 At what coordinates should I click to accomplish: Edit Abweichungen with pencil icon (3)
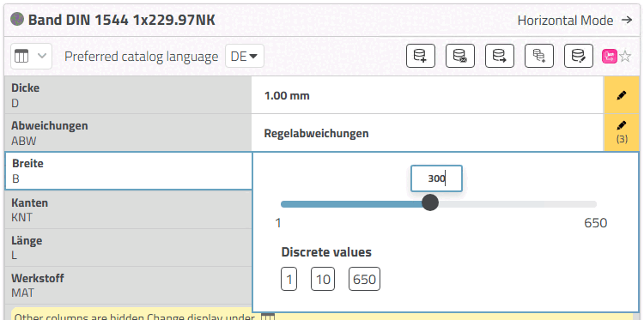click(x=622, y=132)
